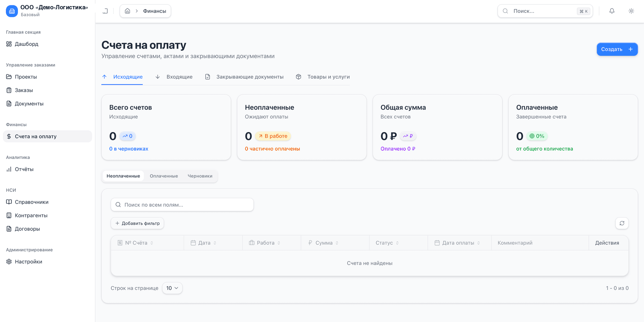Click Добавить фильтр button
The width and height of the screenshot is (644, 322).
(137, 223)
